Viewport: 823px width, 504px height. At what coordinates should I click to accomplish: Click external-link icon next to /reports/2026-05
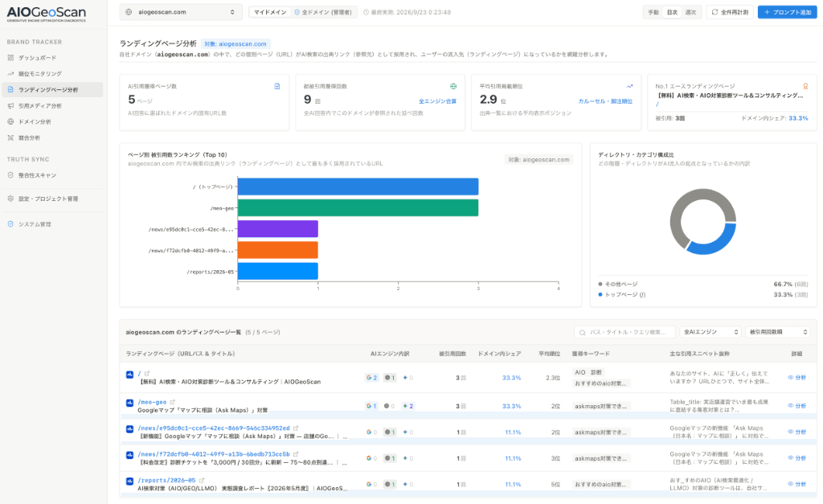coord(202,481)
